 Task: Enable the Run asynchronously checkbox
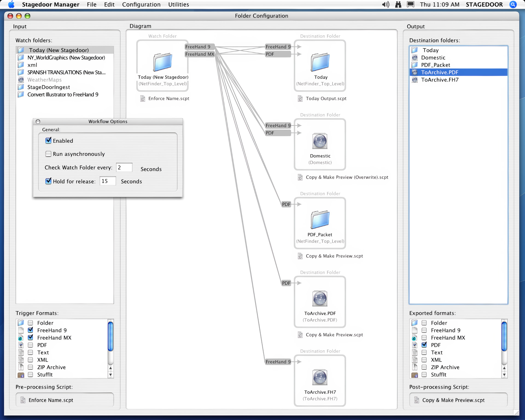[x=48, y=154]
